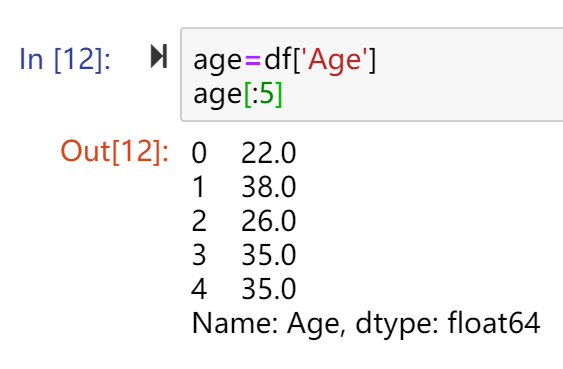Select the In [12] input prompt
The width and height of the screenshot is (563, 369).
[65, 59]
